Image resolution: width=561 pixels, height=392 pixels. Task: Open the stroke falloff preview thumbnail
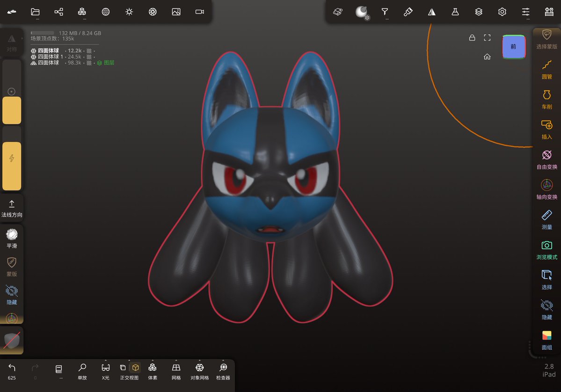[11, 340]
